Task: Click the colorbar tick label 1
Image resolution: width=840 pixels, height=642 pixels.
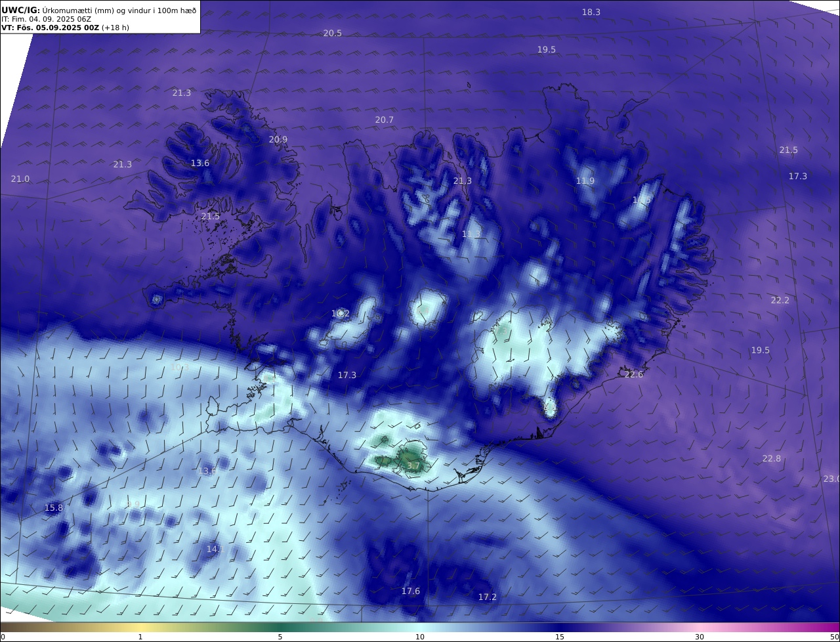Action: click(x=140, y=637)
